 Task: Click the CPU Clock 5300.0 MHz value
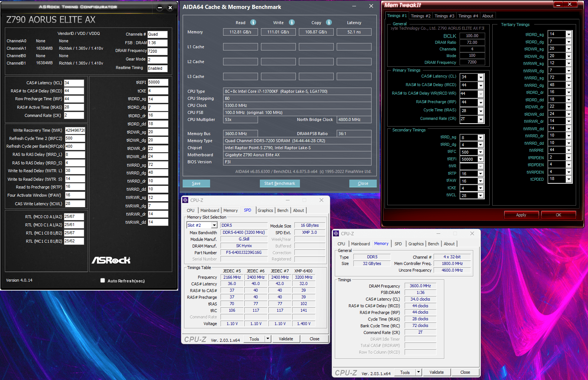297,105
